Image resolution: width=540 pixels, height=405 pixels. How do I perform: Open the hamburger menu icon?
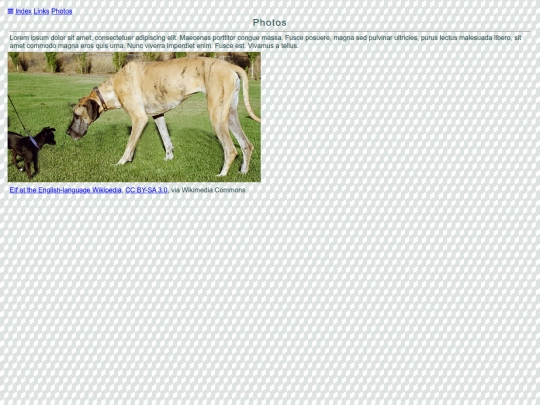coord(10,11)
